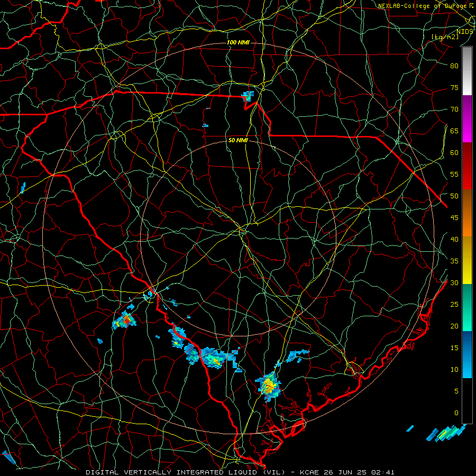Click the 35 value on the VIL scale
The image size is (476, 476).
(x=454, y=261)
